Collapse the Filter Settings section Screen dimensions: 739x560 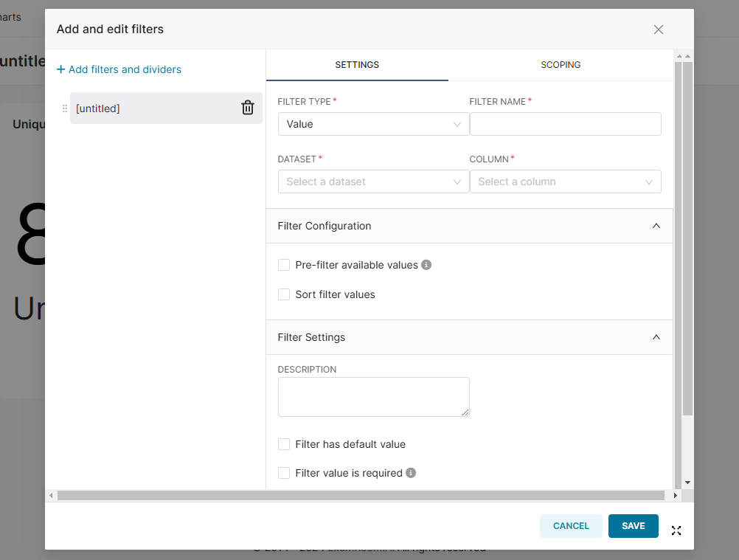(656, 337)
